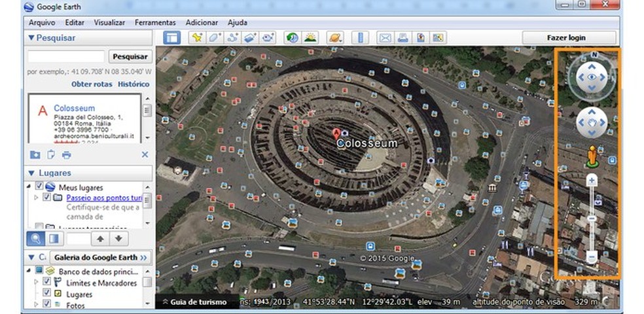Image resolution: width=644 pixels, height=314 pixels.
Task: Zoom out with the minus button
Action: 592,257
